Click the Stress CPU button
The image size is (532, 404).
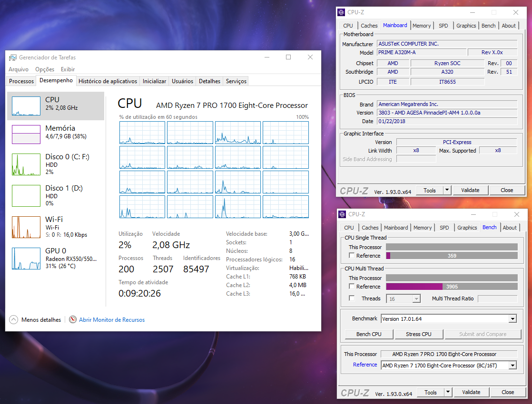[x=419, y=334]
